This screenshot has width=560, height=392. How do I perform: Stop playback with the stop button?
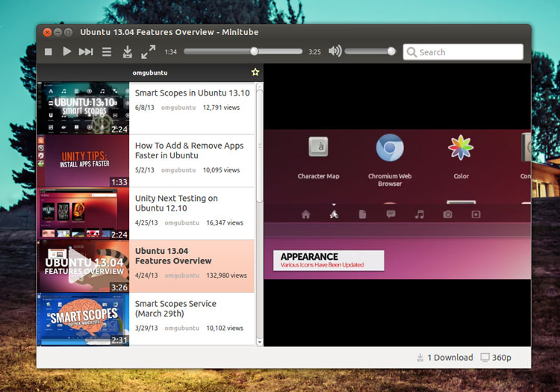coord(49,52)
